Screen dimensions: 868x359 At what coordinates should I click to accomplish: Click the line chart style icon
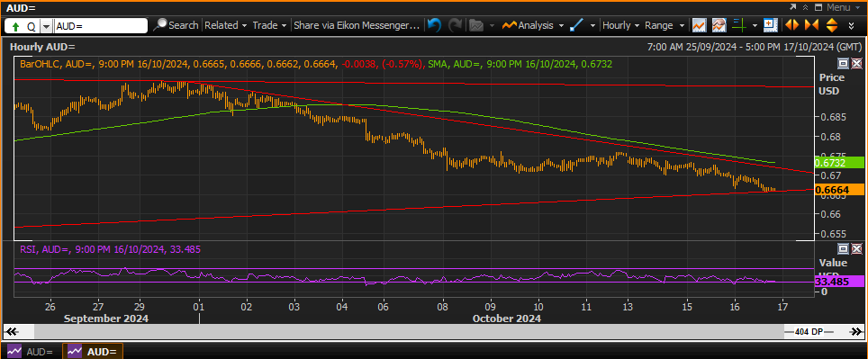pos(699,25)
